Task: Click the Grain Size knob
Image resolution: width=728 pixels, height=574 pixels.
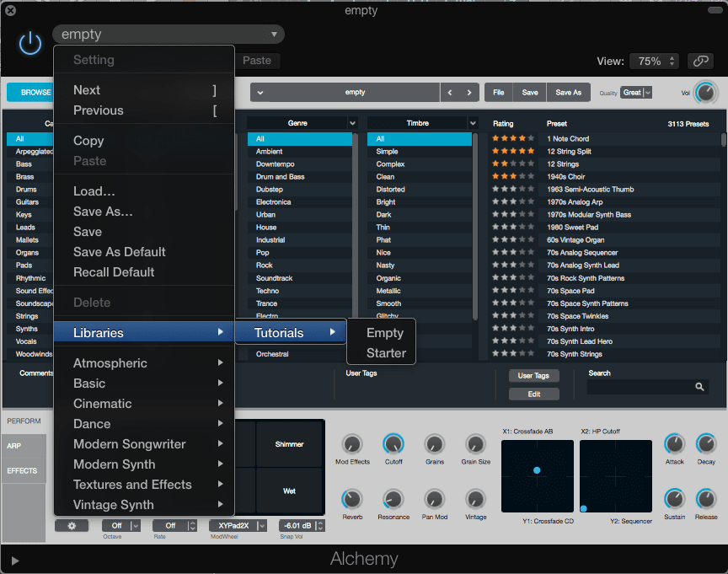Action: [475, 444]
